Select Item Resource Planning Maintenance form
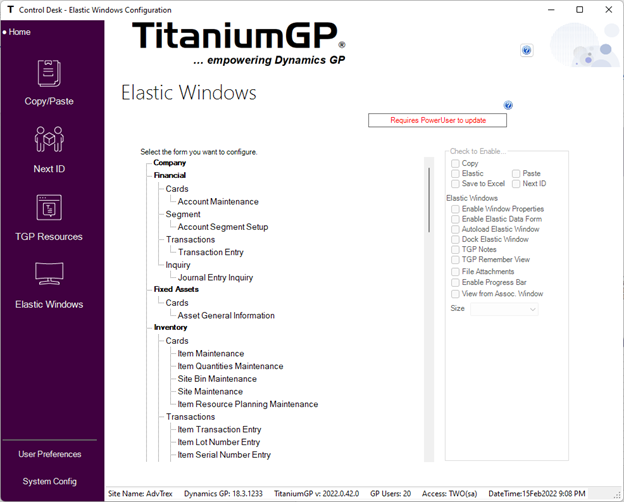The image size is (624, 502). tap(248, 404)
